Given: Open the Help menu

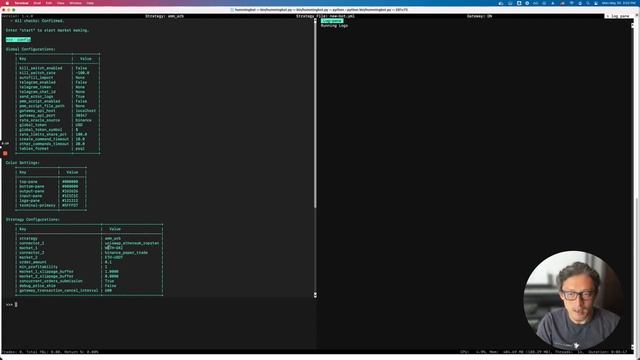Looking at the screenshot, I should 90,3.
